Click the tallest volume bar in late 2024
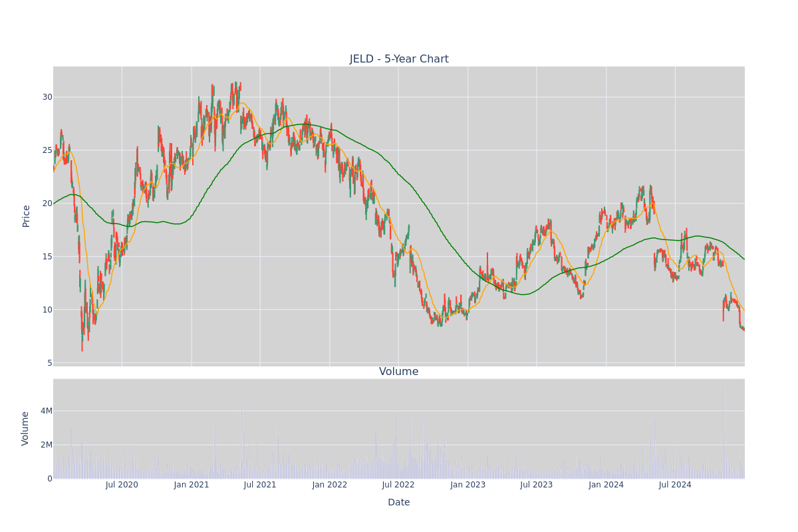This screenshot has height=532, width=798. [723, 431]
